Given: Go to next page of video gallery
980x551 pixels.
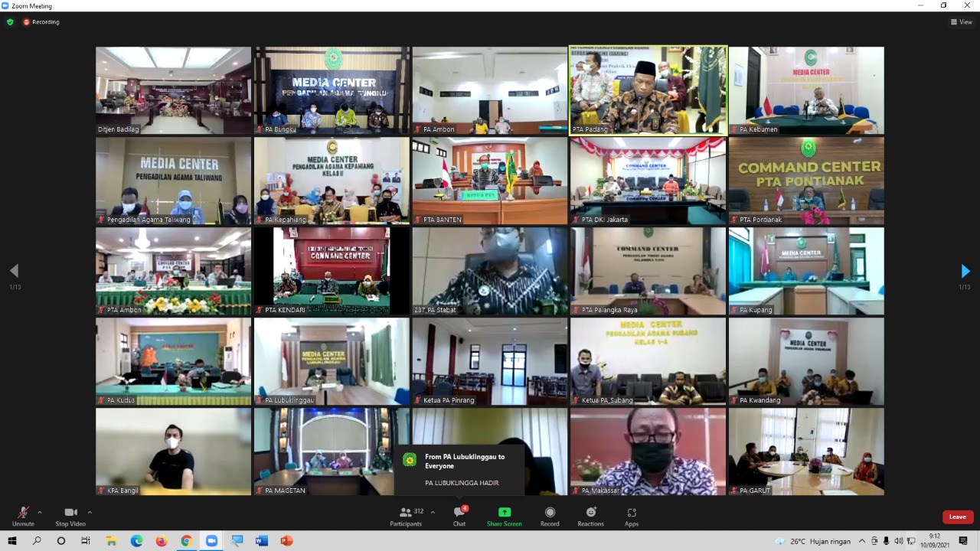Looking at the screenshot, I should 965,271.
